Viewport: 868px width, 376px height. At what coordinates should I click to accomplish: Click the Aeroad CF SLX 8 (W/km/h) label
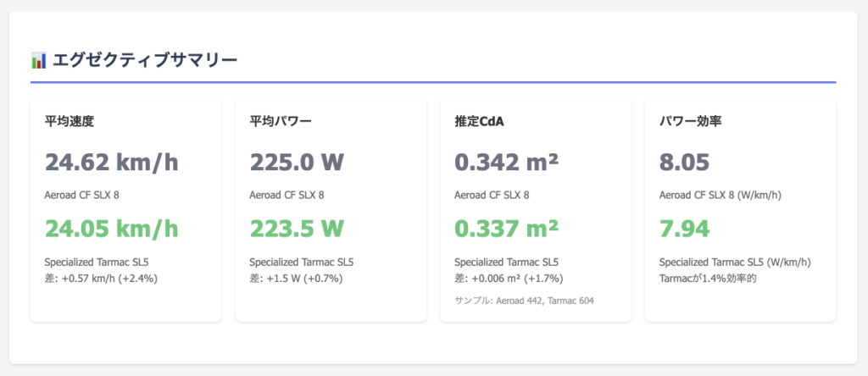click(720, 196)
